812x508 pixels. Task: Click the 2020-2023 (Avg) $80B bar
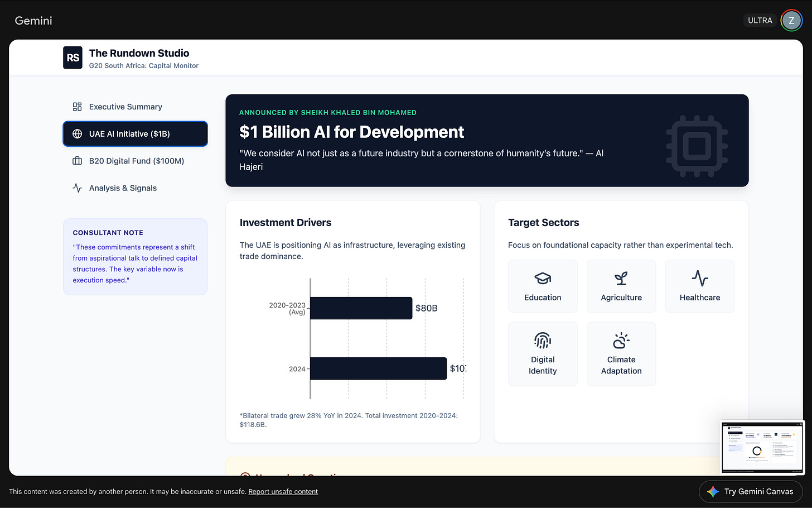coord(361,308)
